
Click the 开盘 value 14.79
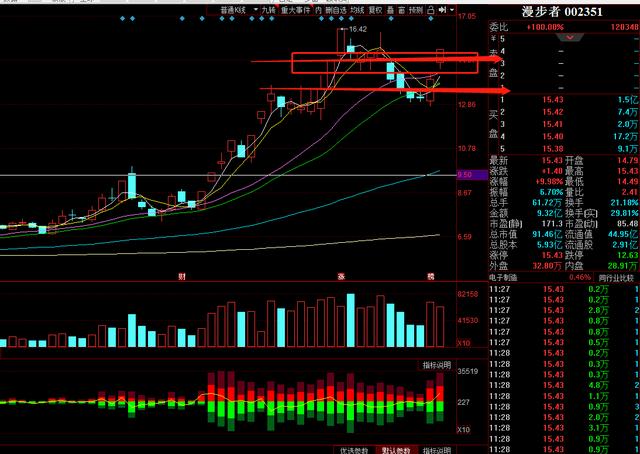(x=628, y=160)
